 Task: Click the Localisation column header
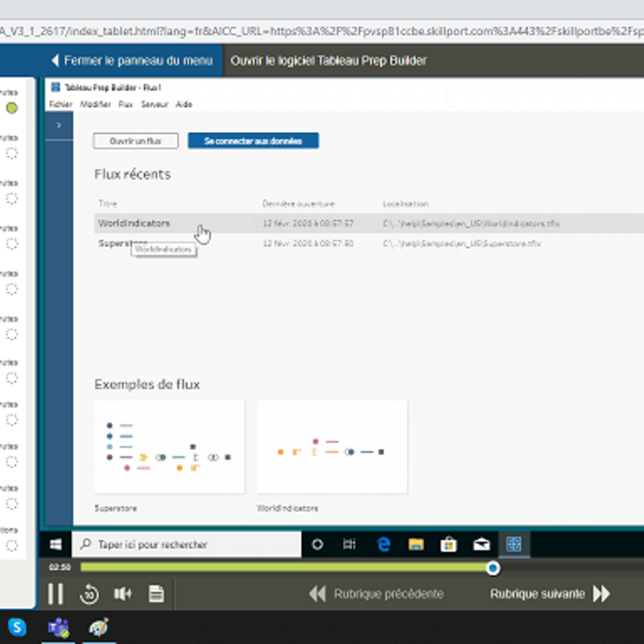pos(406,204)
